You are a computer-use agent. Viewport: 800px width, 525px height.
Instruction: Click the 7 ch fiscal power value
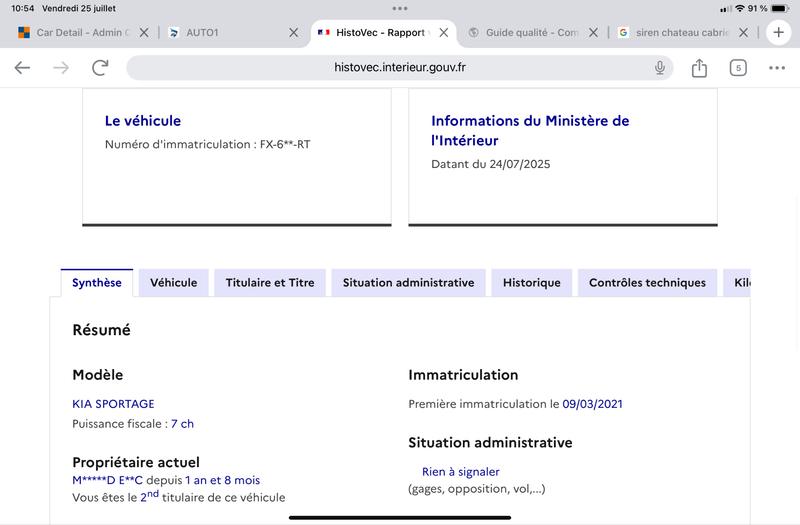(x=182, y=424)
